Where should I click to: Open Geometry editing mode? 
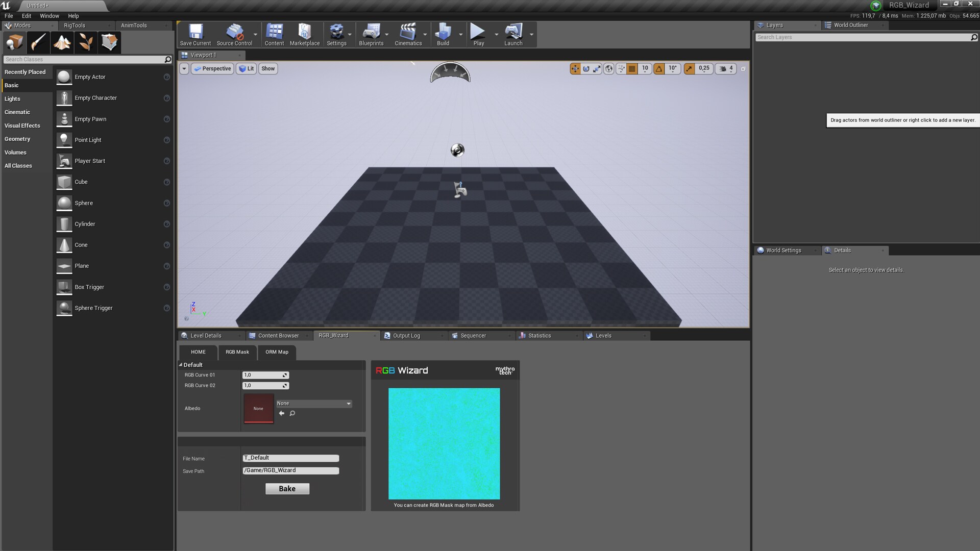coord(109,43)
